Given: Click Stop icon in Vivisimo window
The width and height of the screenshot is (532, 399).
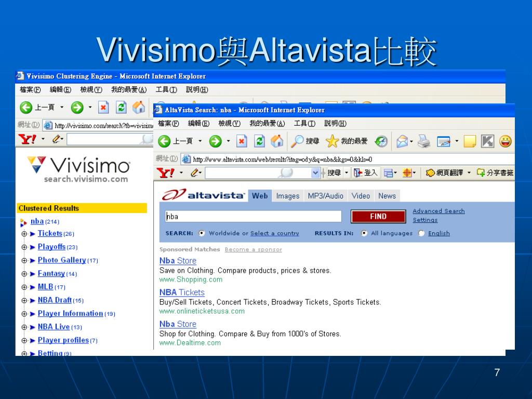Looking at the screenshot, I should tap(103, 108).
